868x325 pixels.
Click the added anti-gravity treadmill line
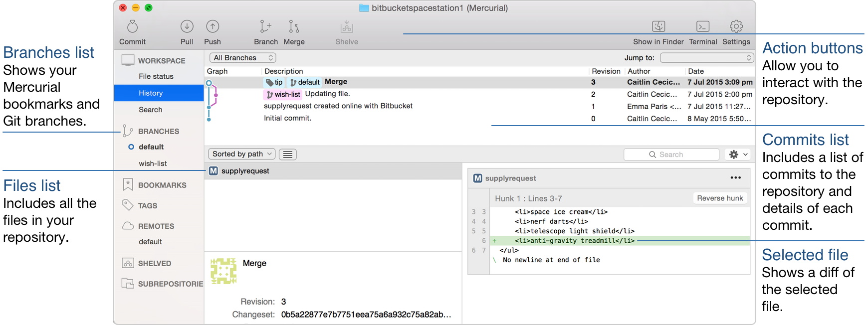620,241
